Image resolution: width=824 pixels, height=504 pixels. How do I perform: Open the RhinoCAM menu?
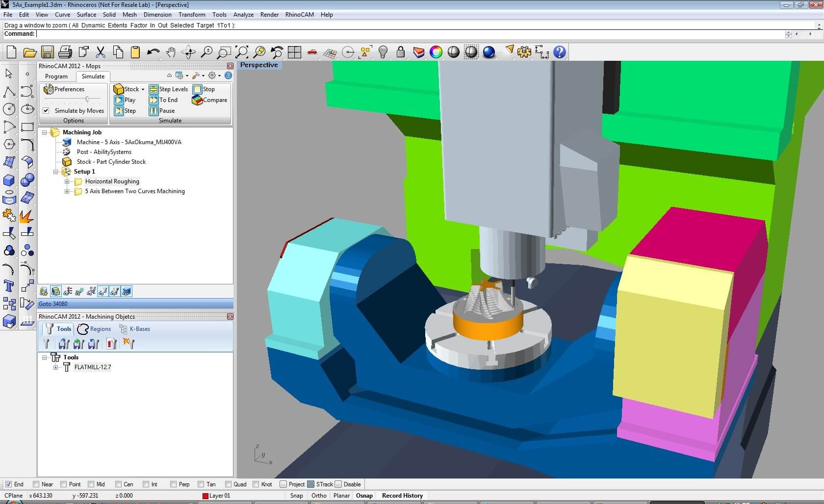coord(299,15)
